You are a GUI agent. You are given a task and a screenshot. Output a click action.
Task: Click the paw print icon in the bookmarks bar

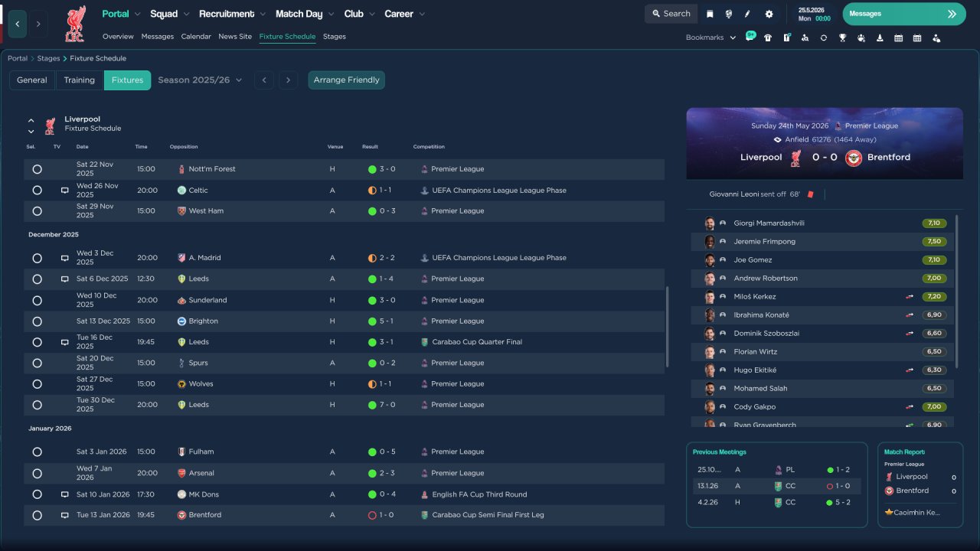click(861, 37)
